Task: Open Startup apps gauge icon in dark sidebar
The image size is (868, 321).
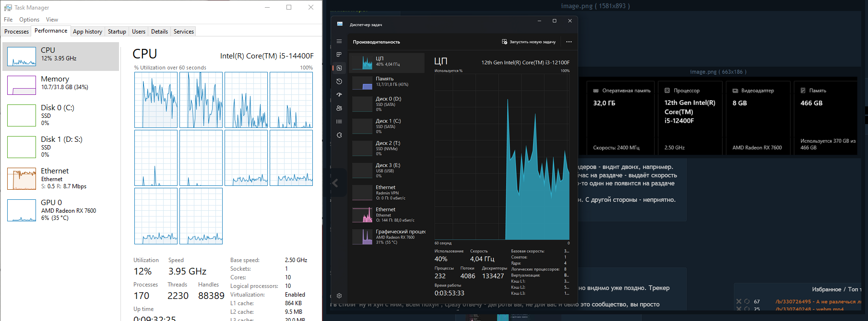Action: (339, 95)
